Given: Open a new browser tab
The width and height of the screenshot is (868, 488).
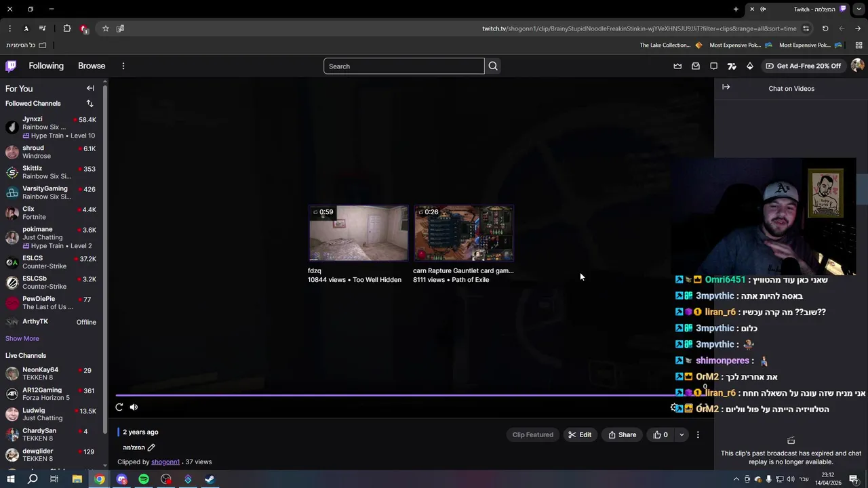Looking at the screenshot, I should tap(736, 9).
